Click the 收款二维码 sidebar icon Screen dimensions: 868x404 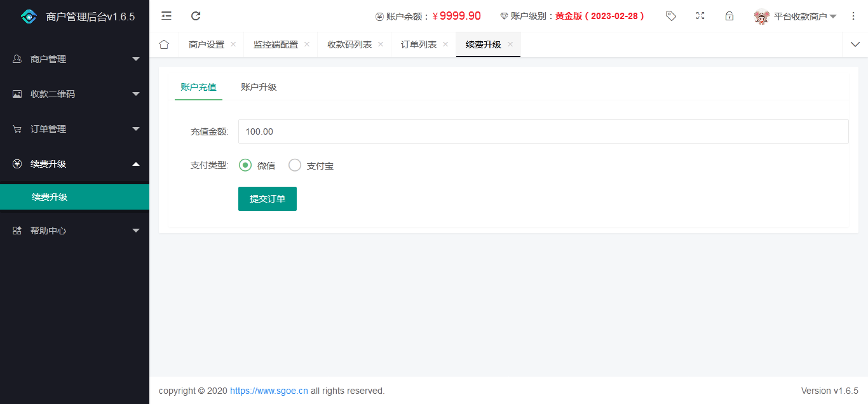pyautogui.click(x=16, y=93)
